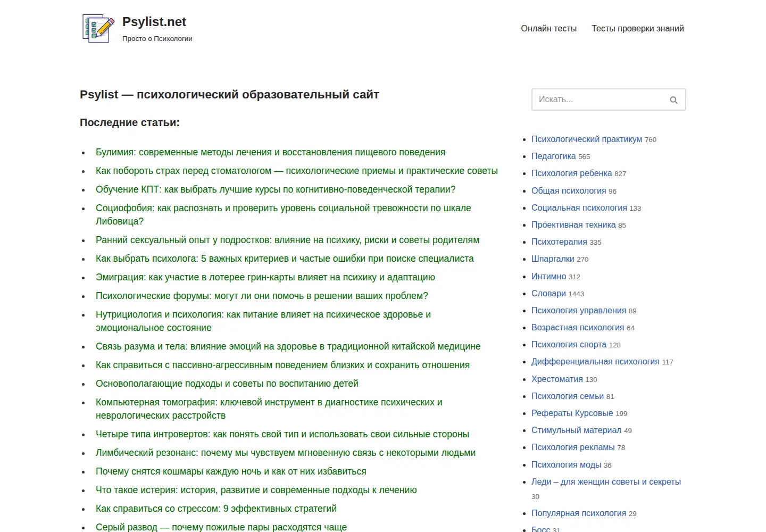The image size is (766, 532).
Task: Open article on воспитанию детей
Action: [227, 384]
